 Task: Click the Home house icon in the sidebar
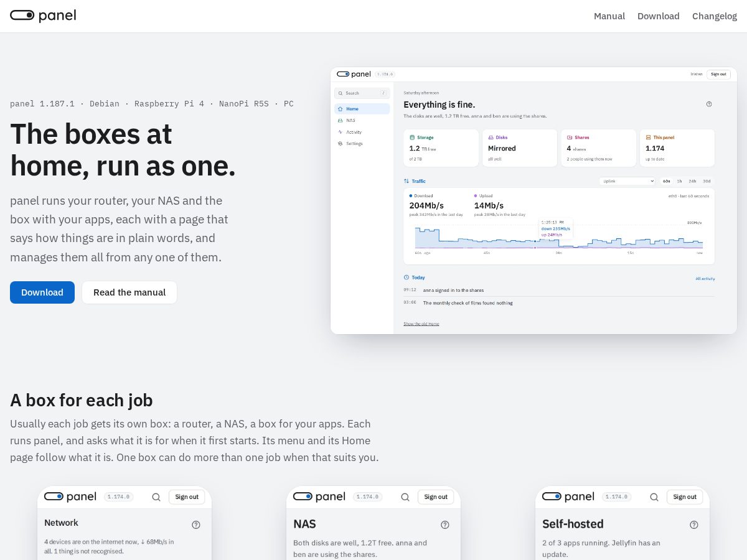pos(340,109)
